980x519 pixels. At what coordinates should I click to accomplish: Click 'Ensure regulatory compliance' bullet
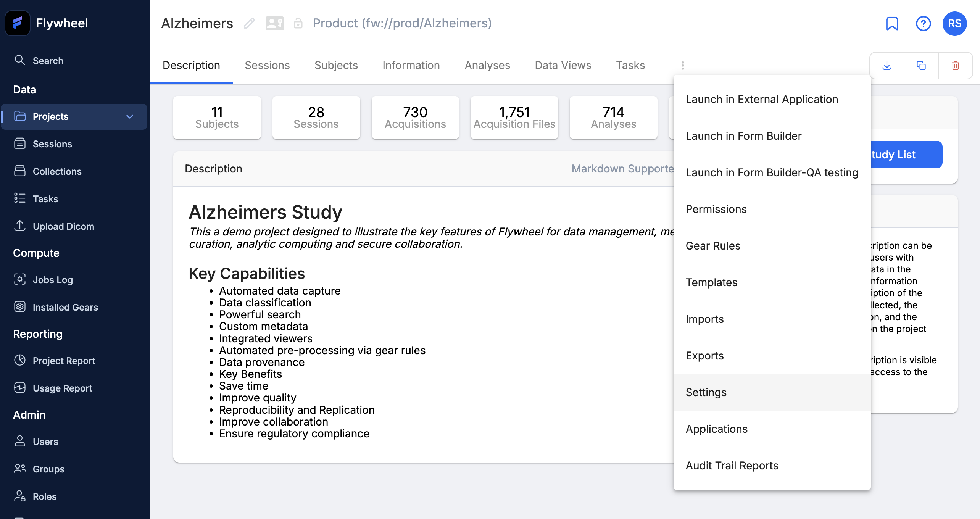click(x=294, y=434)
